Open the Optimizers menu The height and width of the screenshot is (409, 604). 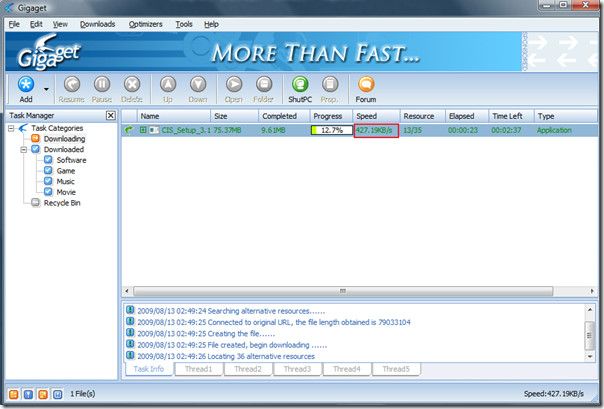pyautogui.click(x=146, y=24)
